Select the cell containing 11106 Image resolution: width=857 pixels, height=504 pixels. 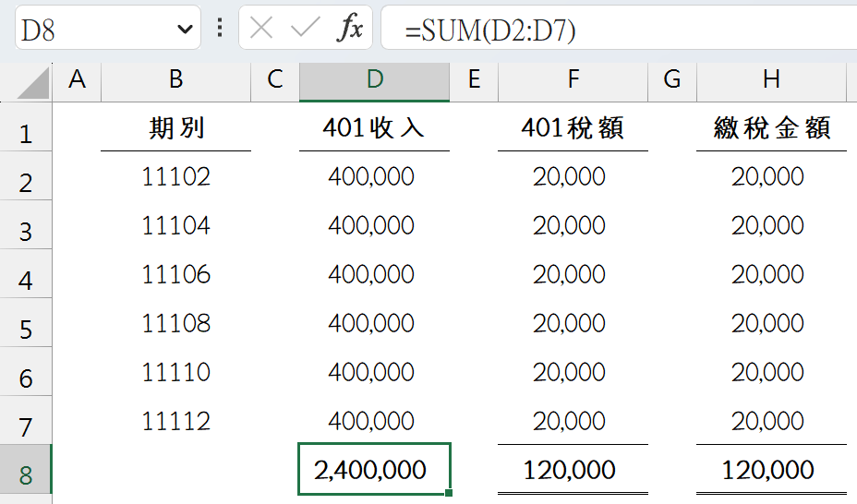tap(176, 274)
